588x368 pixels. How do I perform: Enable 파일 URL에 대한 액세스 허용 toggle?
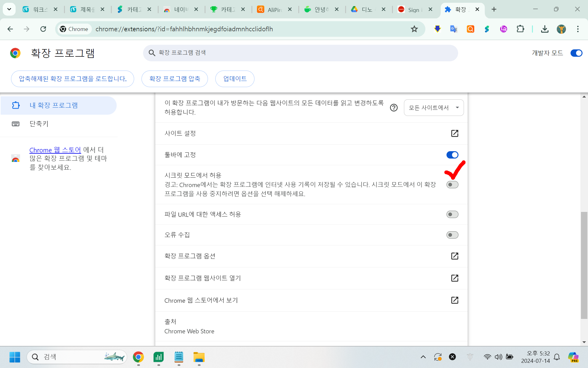[452, 214]
